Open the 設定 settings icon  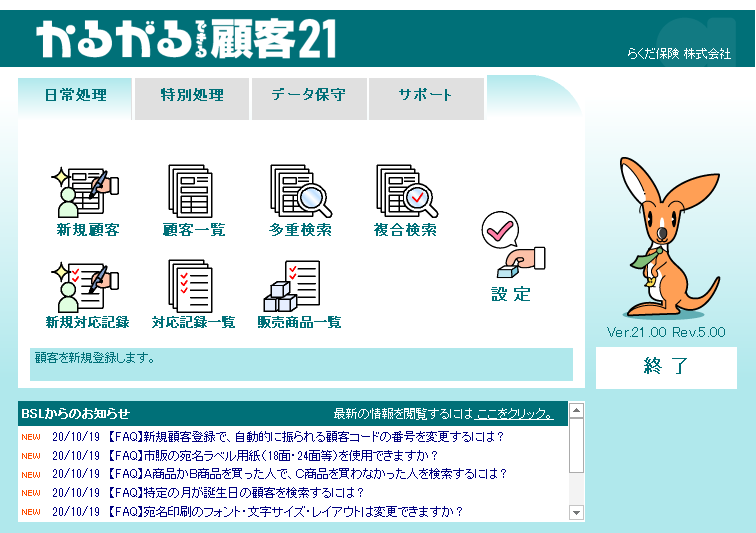tap(513, 257)
